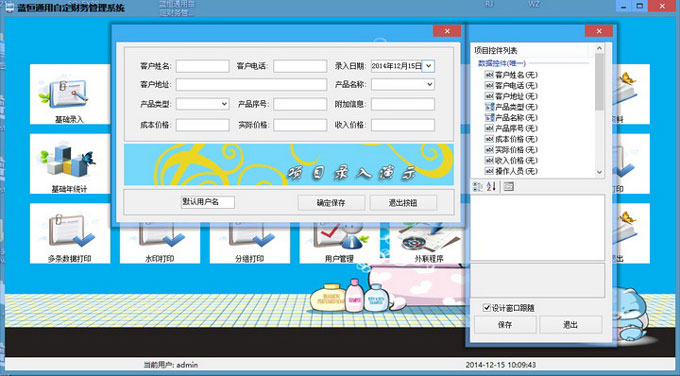
Task: Open the 用户管理 icon
Action: (339, 243)
